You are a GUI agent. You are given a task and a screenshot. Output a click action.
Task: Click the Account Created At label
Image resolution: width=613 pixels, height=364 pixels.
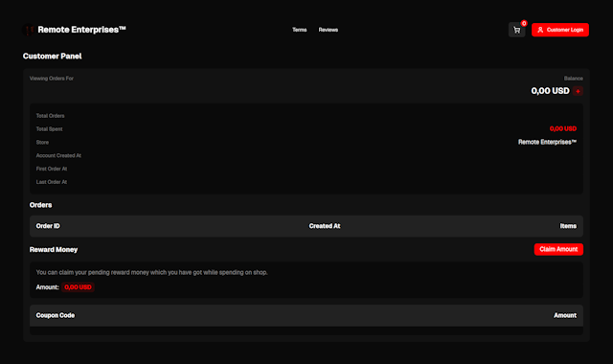(x=58, y=155)
